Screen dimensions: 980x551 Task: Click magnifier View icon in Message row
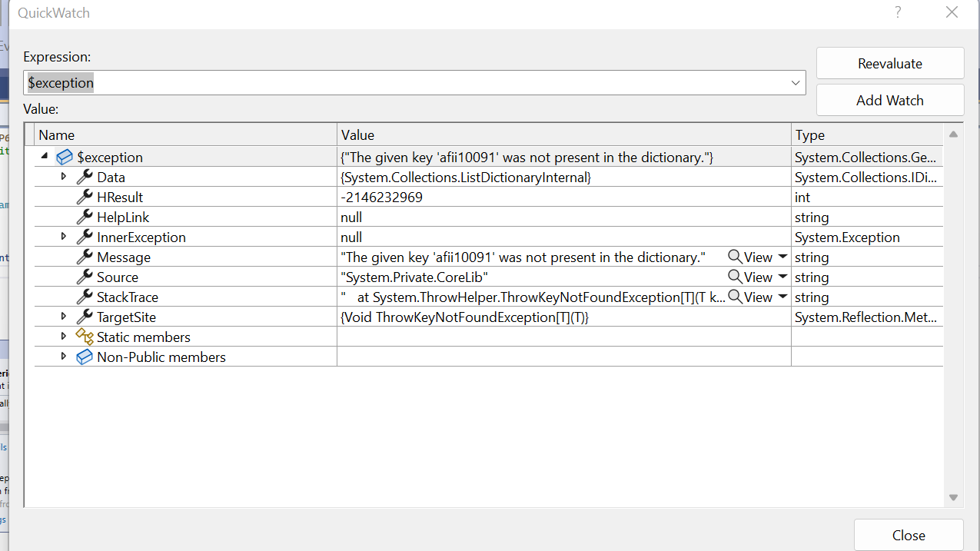tap(736, 257)
